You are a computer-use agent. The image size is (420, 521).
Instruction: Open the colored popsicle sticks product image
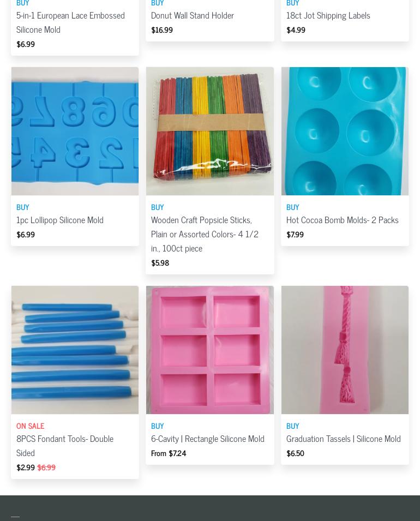click(x=210, y=131)
